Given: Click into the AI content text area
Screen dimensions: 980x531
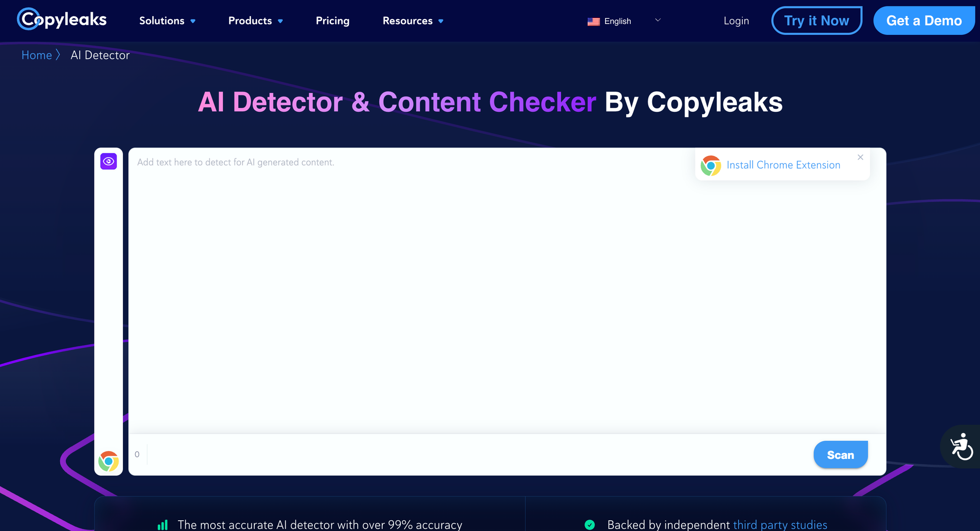Looking at the screenshot, I should pyautogui.click(x=507, y=290).
